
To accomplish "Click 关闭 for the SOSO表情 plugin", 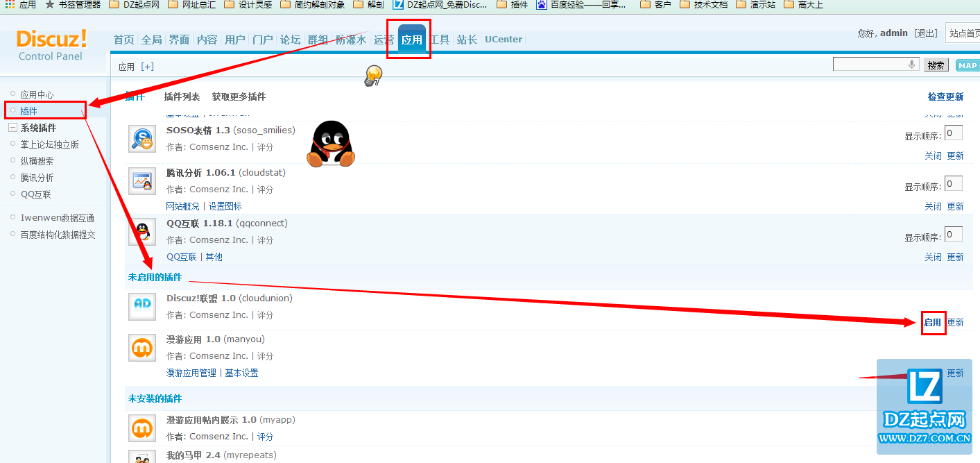I will point(933,155).
